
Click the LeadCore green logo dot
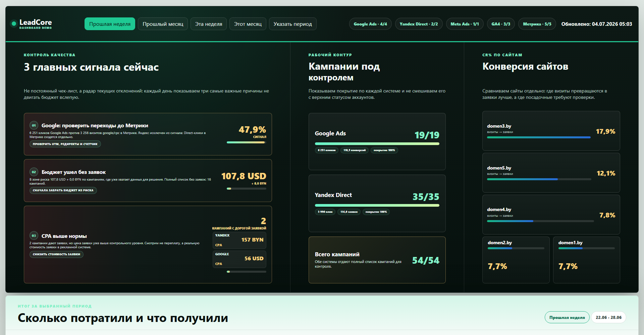click(14, 23)
